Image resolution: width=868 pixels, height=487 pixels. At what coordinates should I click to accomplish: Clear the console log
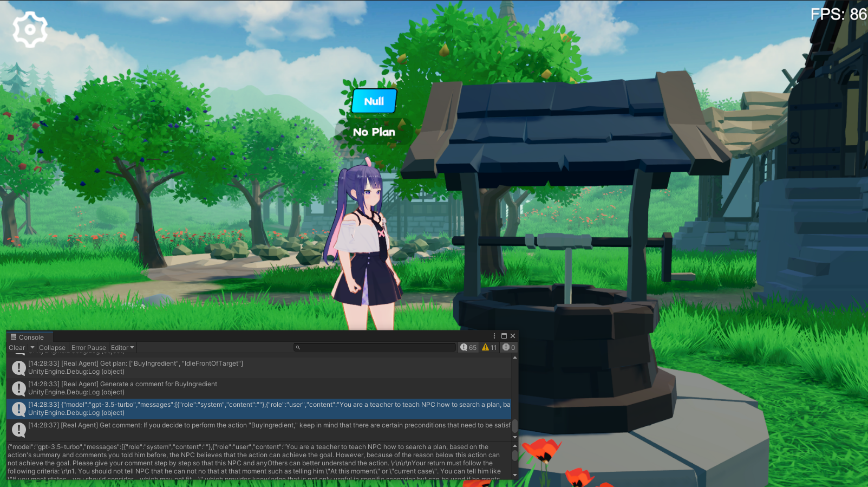tap(17, 348)
